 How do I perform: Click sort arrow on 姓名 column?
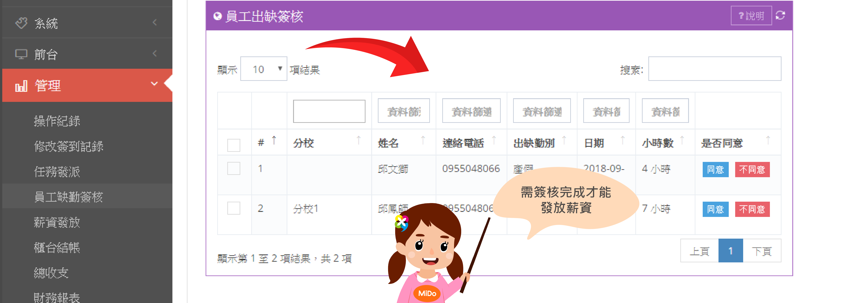(x=423, y=140)
